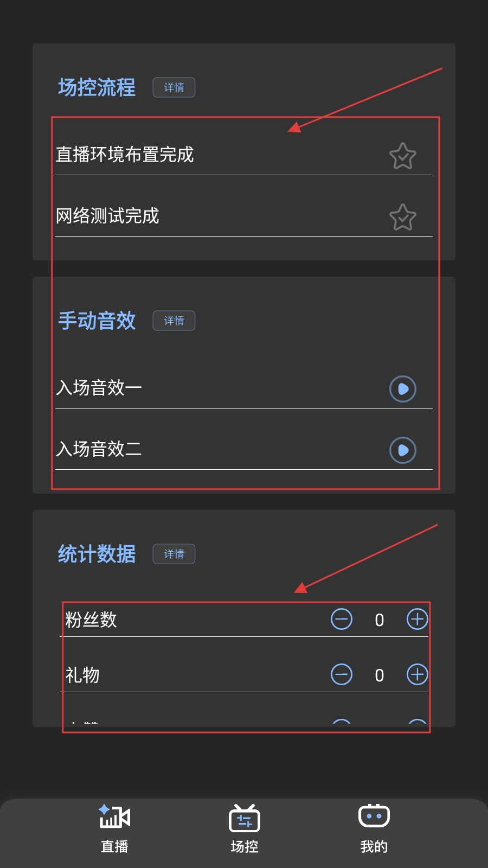Decrease 粉丝数 with minus icon
488x868 pixels.
[x=342, y=619]
